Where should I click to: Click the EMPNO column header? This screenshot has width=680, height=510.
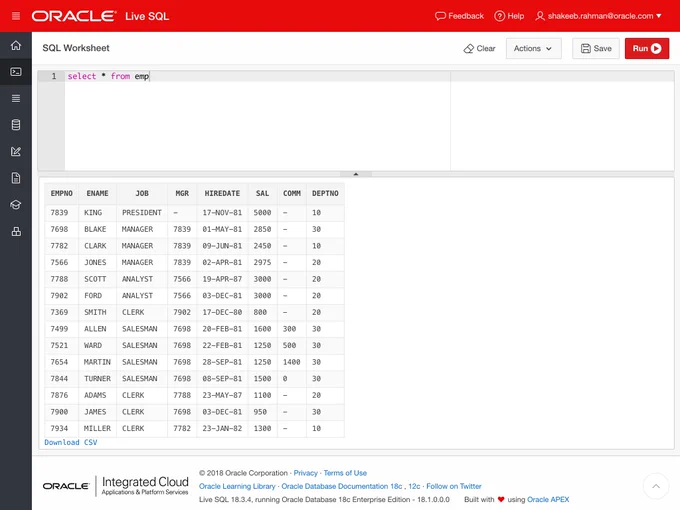click(62, 193)
